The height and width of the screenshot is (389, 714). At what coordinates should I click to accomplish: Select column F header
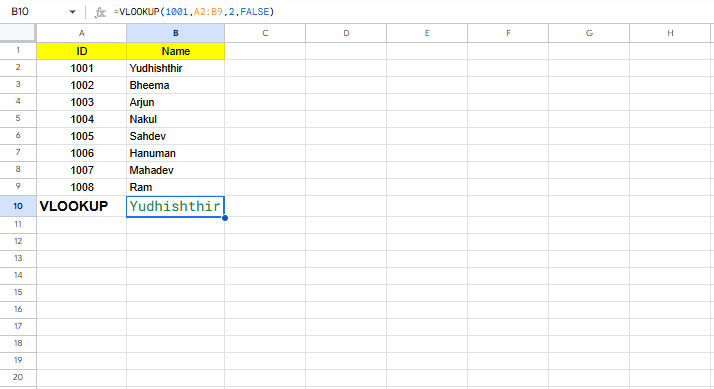[x=508, y=33]
